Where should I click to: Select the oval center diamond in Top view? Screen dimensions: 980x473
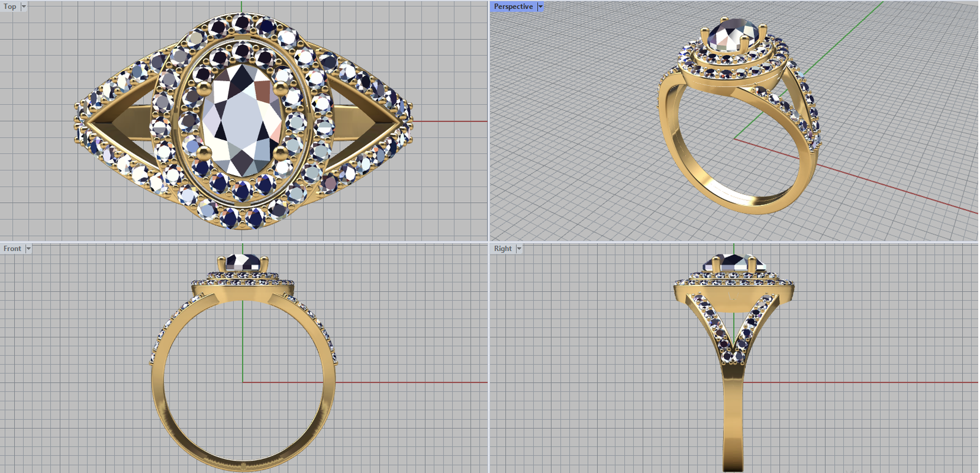click(x=242, y=119)
